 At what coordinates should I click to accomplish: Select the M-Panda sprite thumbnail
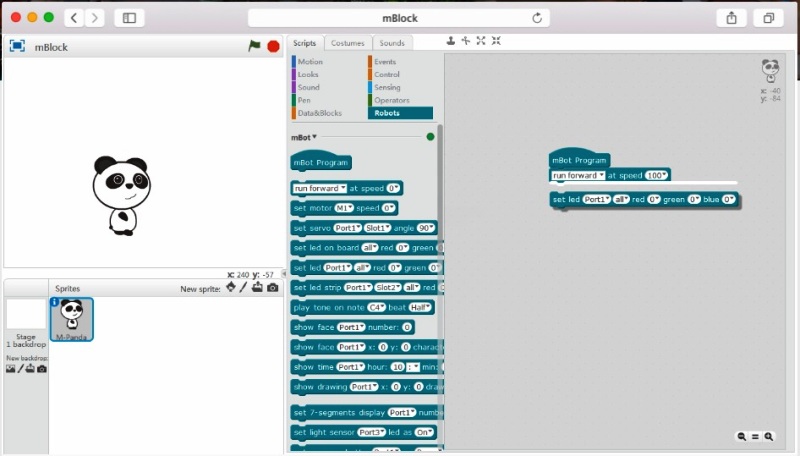(x=72, y=319)
